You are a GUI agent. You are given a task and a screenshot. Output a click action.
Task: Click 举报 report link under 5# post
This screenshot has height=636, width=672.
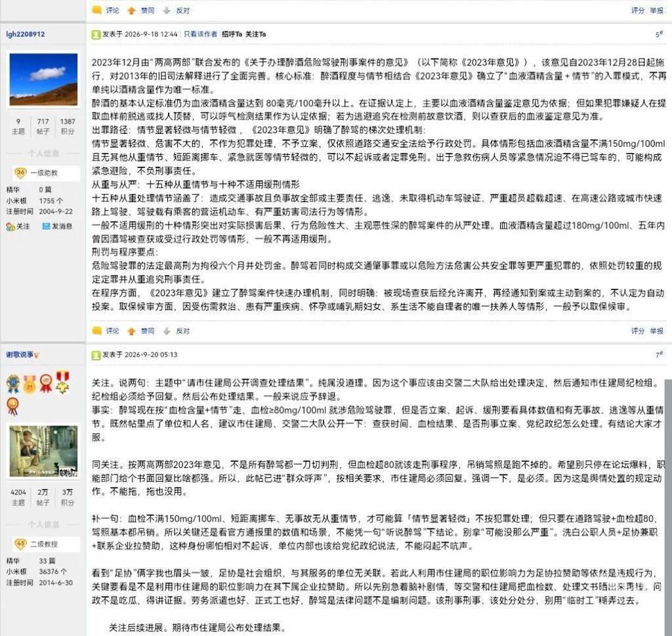pos(656,331)
